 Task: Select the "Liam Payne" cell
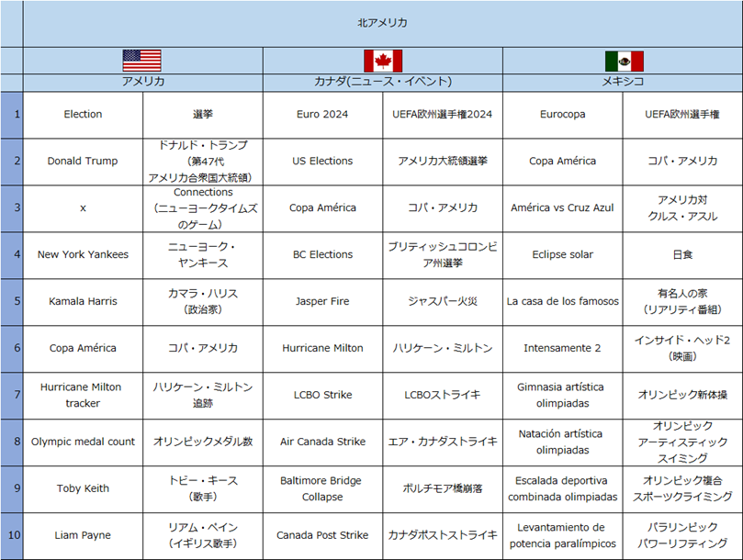[x=83, y=535]
